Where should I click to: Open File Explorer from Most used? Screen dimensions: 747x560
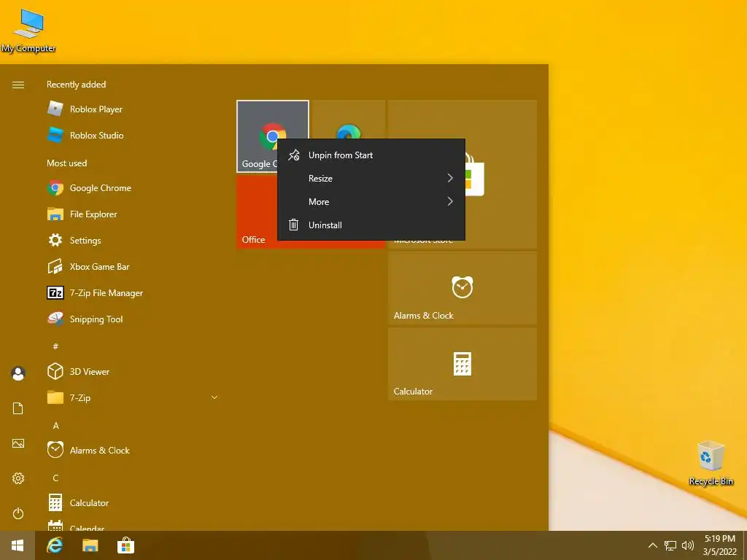[x=133, y=214]
